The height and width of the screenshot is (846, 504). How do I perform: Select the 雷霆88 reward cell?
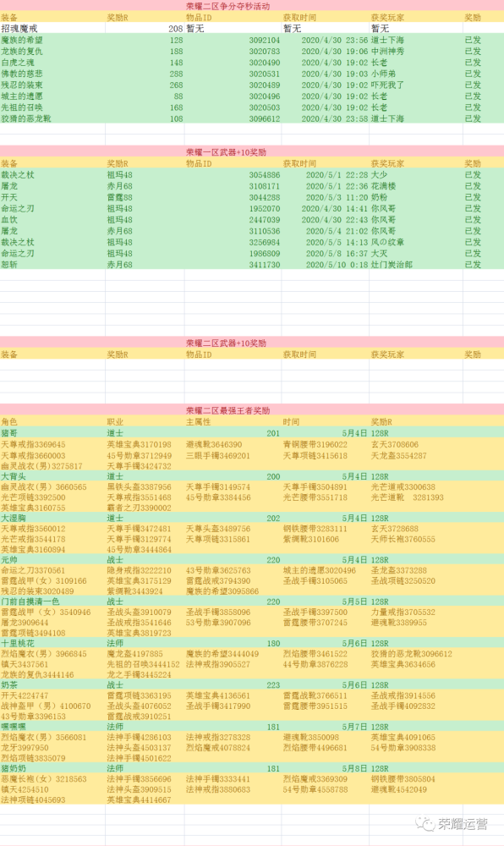120,197
